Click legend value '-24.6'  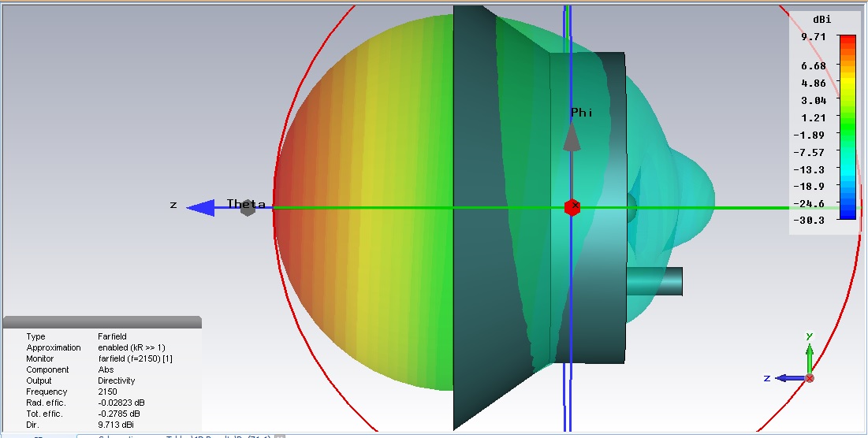click(x=809, y=203)
